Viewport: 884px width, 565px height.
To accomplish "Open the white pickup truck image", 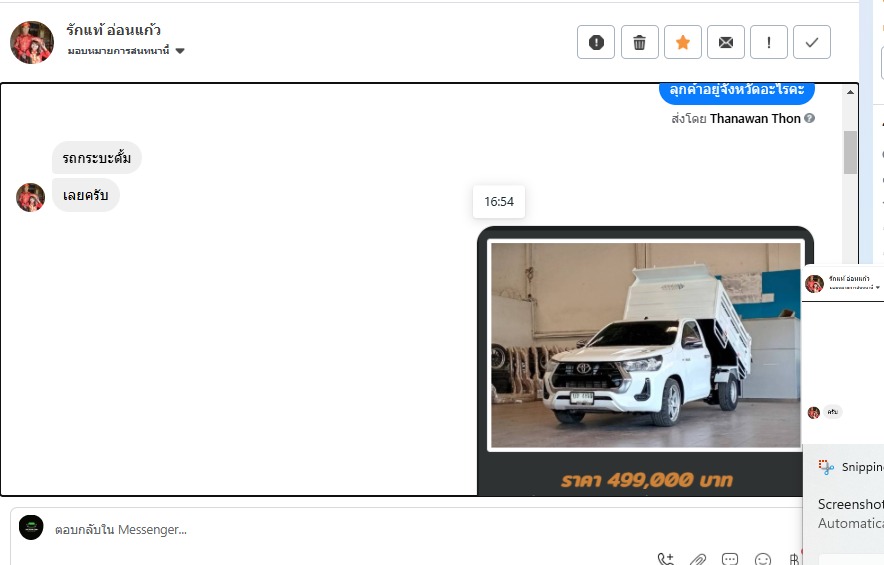I will tap(645, 346).
